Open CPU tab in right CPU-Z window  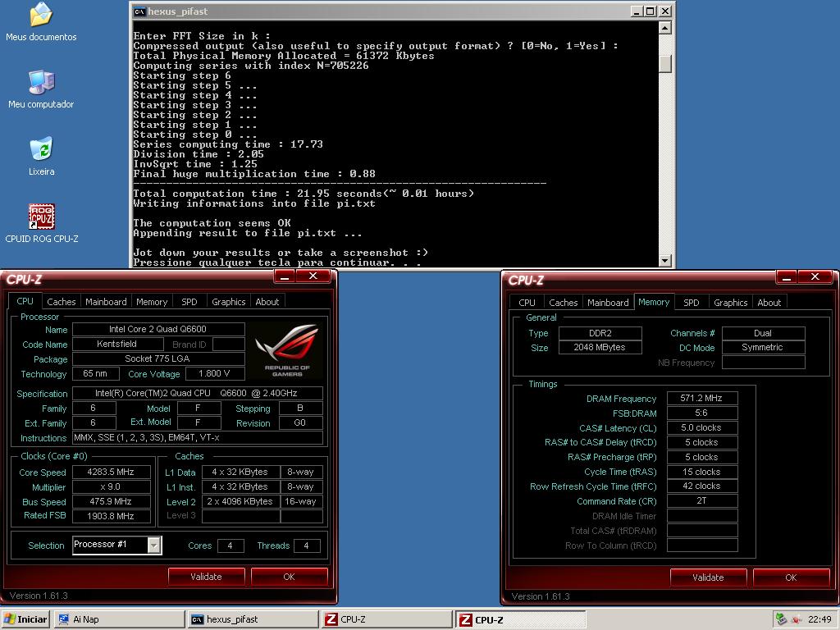pyautogui.click(x=527, y=303)
